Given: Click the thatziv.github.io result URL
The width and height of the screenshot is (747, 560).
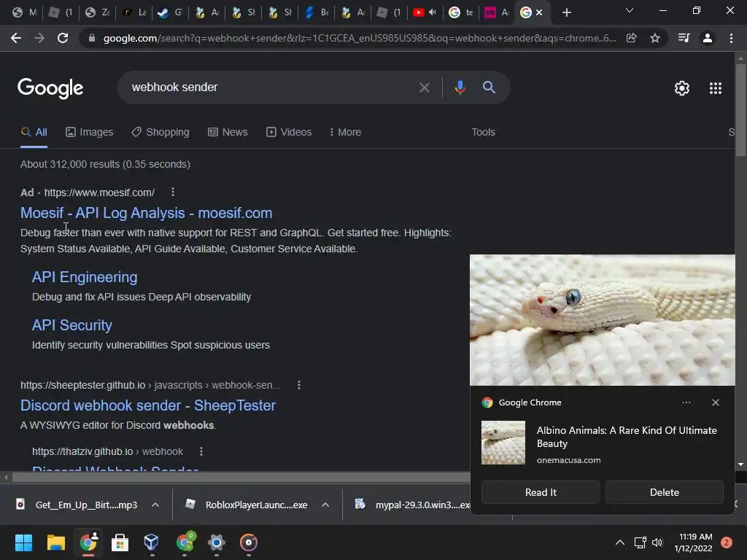Looking at the screenshot, I should point(107,451).
